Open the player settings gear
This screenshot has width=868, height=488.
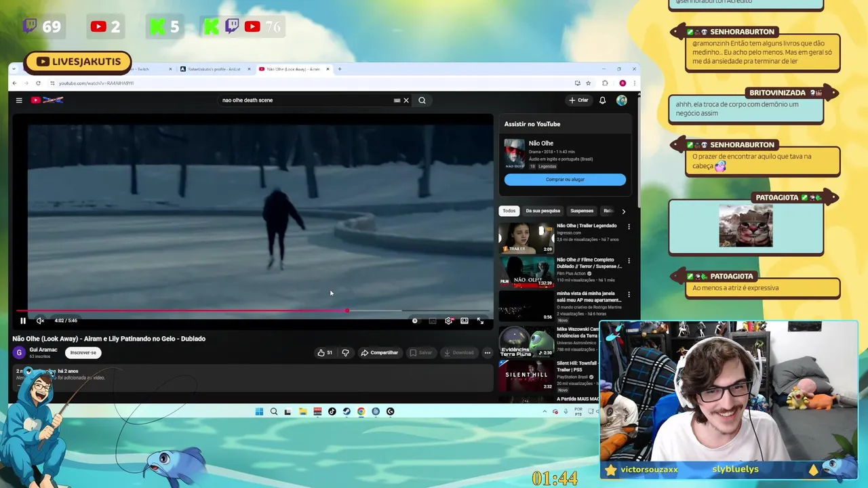tap(448, 321)
